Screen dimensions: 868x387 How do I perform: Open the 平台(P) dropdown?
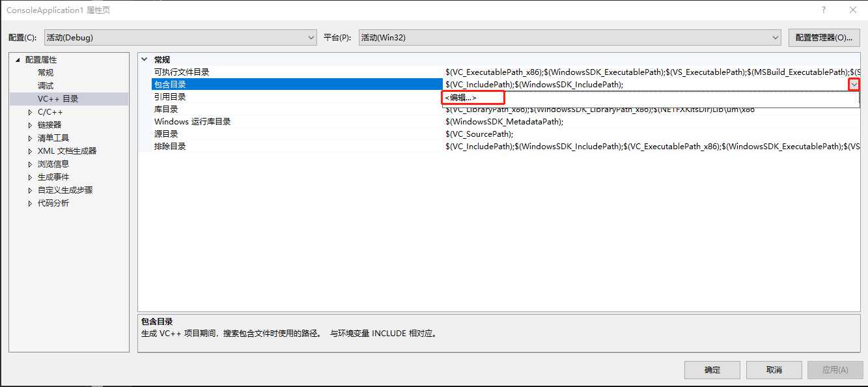(570, 37)
